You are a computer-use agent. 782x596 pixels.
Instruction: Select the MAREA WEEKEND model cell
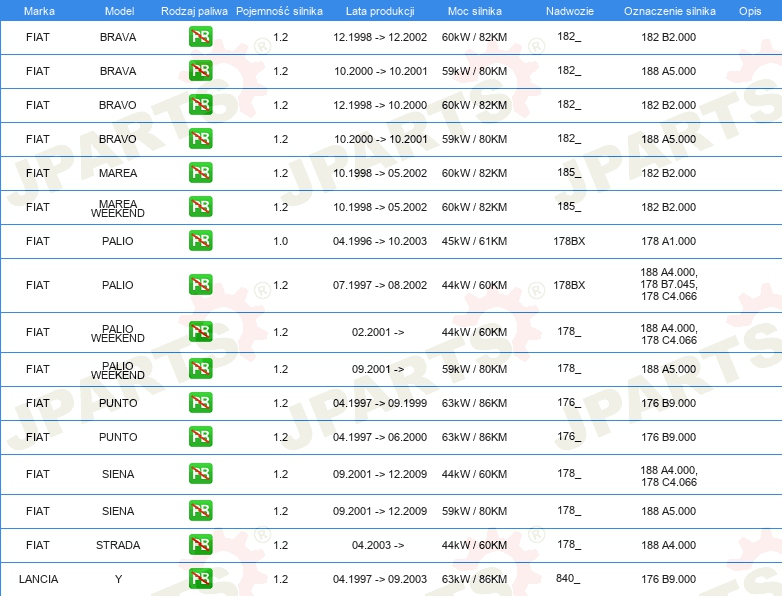pyautogui.click(x=118, y=208)
